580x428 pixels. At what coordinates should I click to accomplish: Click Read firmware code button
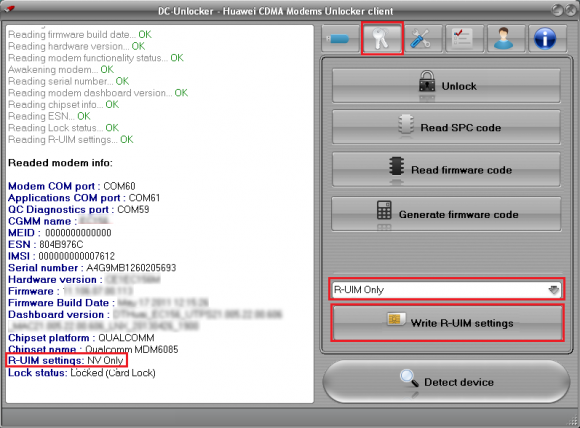tap(446, 169)
